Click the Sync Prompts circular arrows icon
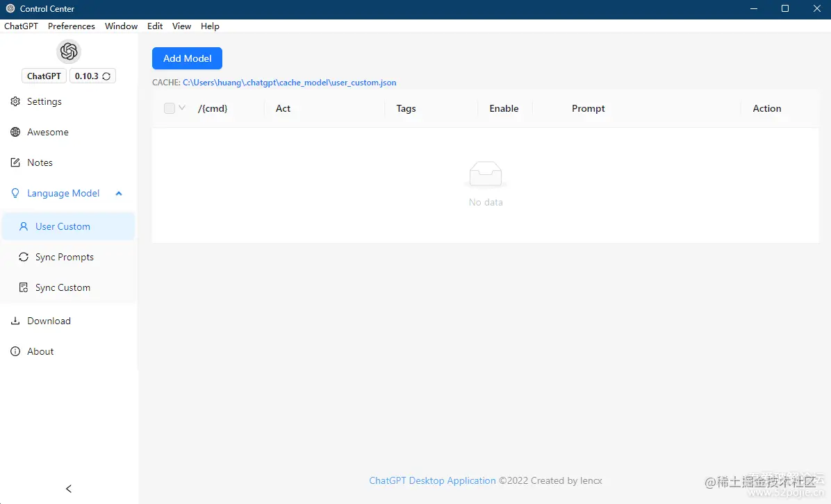 tap(24, 258)
